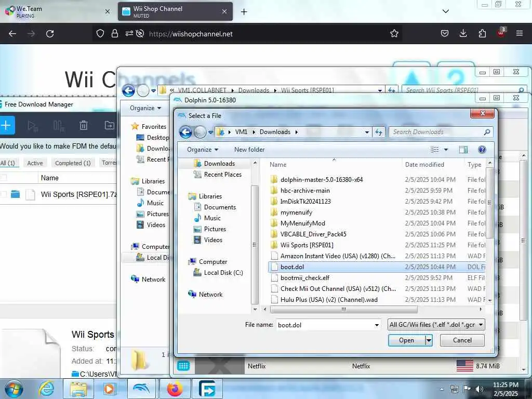Viewport: 532px width, 399px height.
Task: Open Videos library in the dialog navigation pane
Action: (213, 240)
